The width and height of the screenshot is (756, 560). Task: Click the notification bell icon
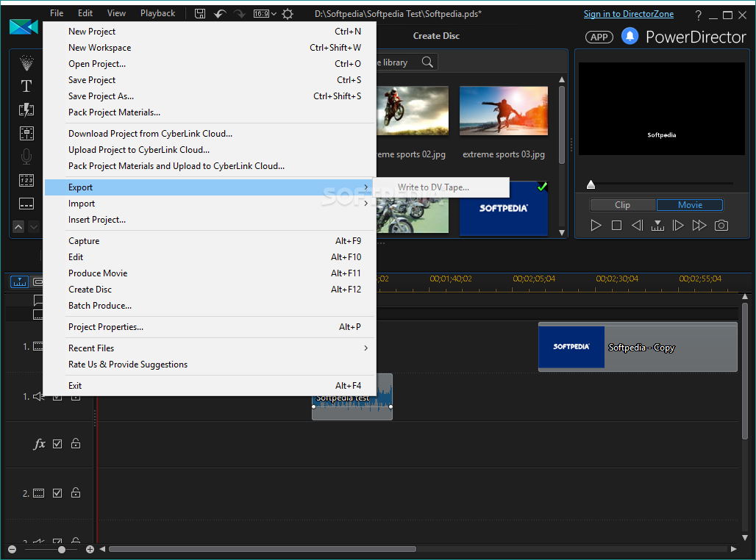tap(630, 36)
